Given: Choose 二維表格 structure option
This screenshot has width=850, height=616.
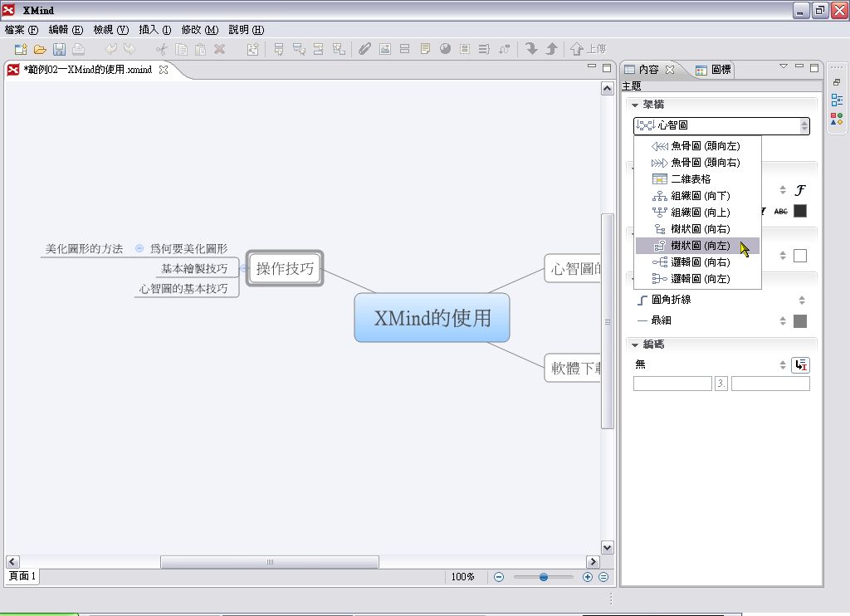Looking at the screenshot, I should click(697, 179).
